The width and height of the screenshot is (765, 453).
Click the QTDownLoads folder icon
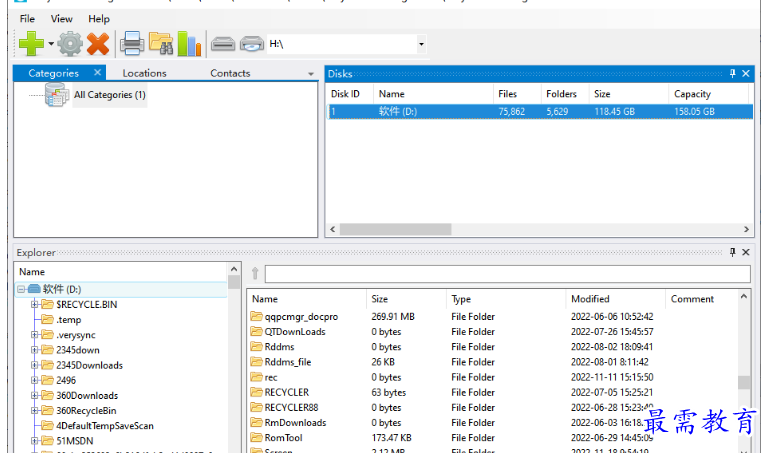tap(257, 331)
